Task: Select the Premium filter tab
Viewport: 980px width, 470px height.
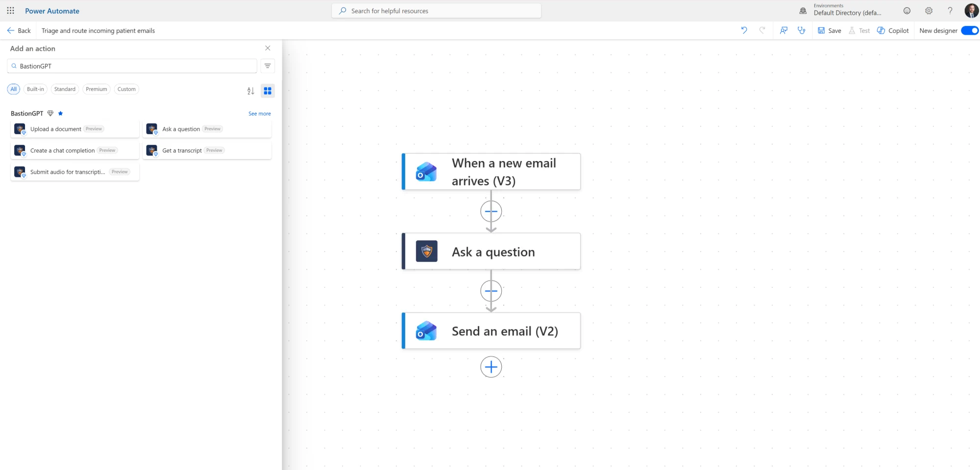Action: click(96, 89)
